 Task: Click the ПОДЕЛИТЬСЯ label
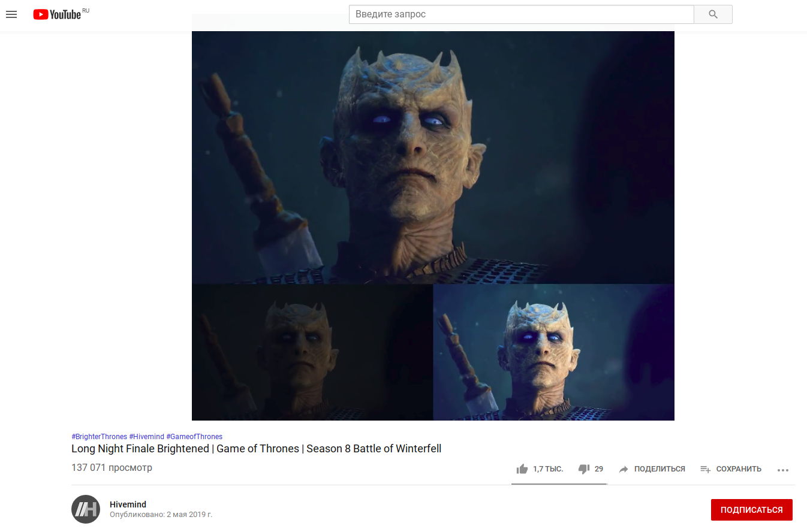660,469
